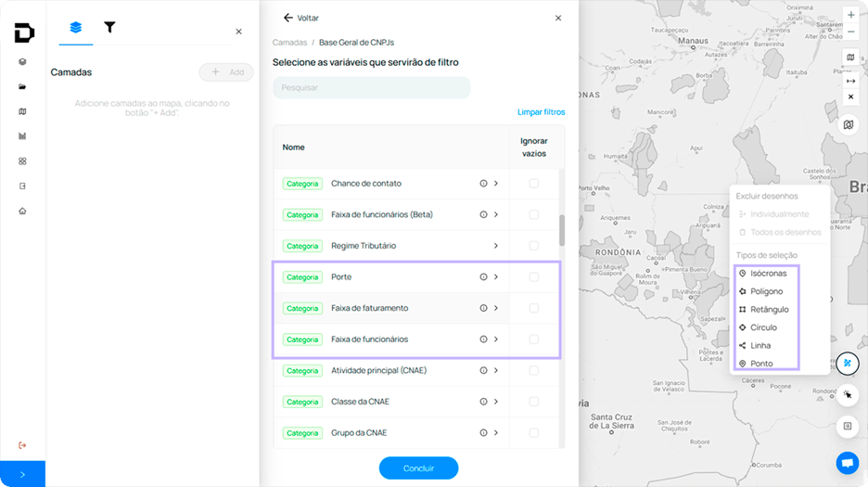Open the bar chart icon in sidebar
This screenshot has height=487, width=868.
(22, 136)
